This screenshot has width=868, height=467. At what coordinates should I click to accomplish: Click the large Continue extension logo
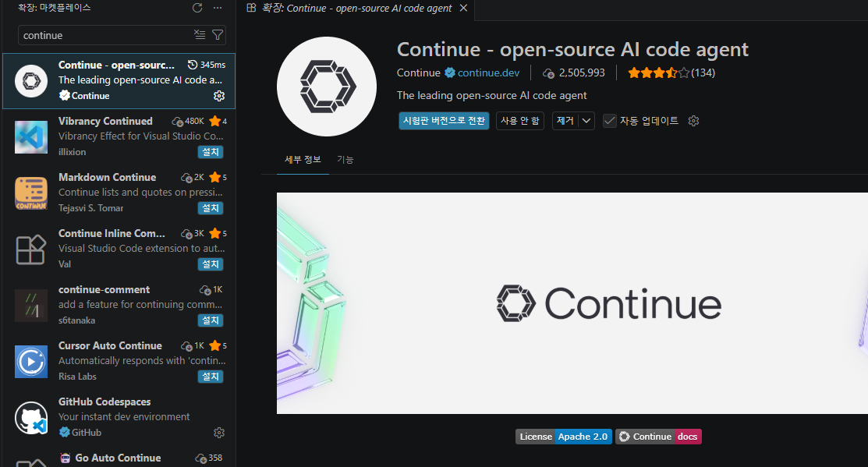pos(327,86)
